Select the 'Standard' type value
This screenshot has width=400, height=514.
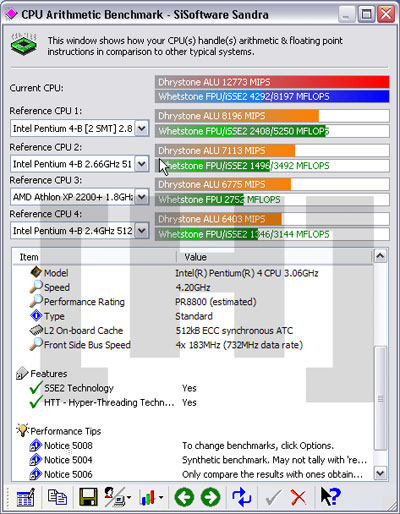[x=194, y=316]
